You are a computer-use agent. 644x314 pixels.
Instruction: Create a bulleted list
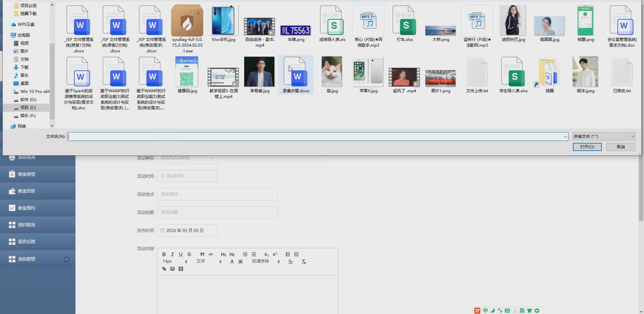254,254
